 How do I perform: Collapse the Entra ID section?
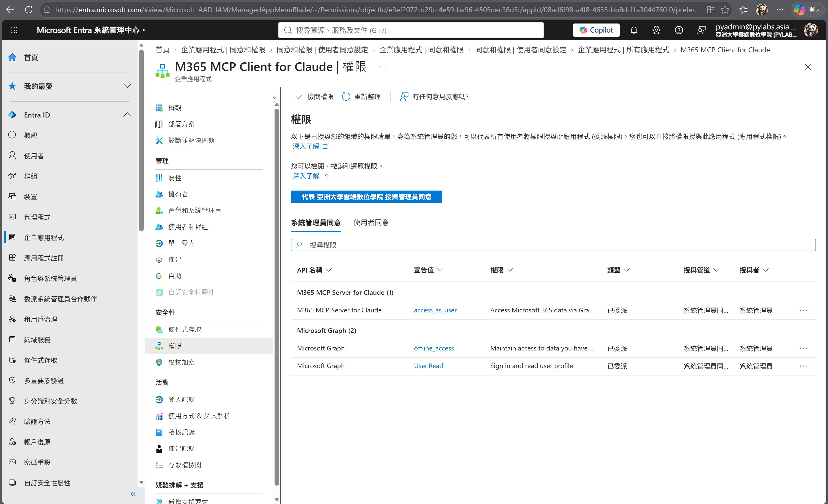127,115
